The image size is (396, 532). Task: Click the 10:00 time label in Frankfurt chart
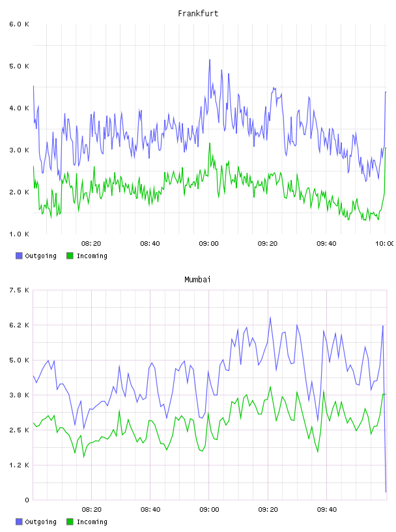pos(385,244)
